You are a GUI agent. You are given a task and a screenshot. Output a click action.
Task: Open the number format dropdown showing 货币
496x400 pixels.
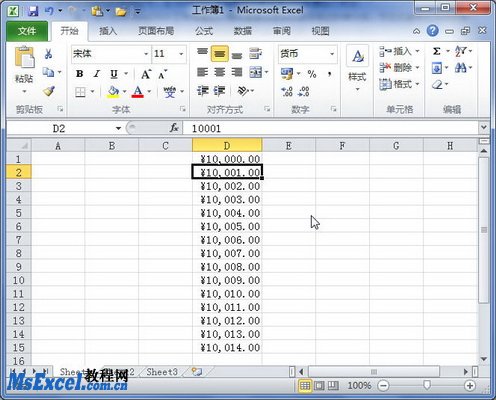(x=332, y=54)
